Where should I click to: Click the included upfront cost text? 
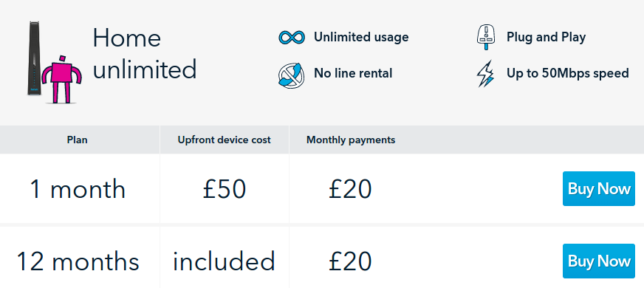click(x=225, y=261)
